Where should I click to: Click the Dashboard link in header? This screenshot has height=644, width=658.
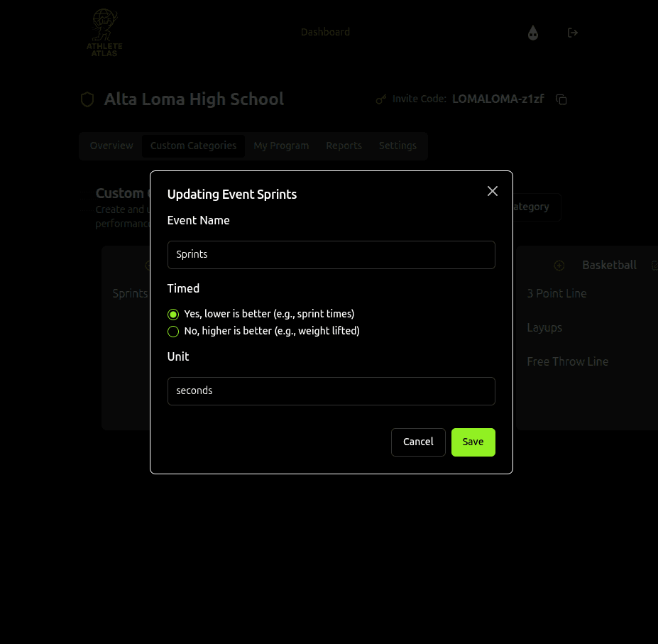[x=325, y=32]
